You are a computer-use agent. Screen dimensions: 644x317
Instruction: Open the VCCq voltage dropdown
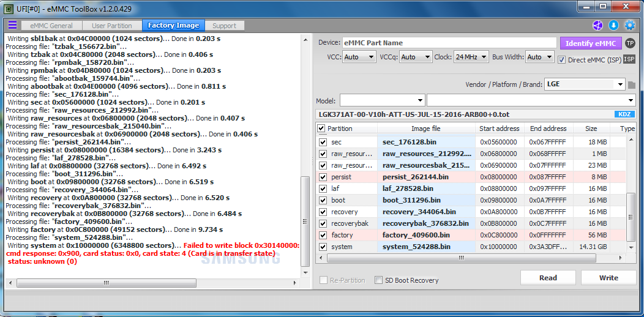click(x=416, y=57)
